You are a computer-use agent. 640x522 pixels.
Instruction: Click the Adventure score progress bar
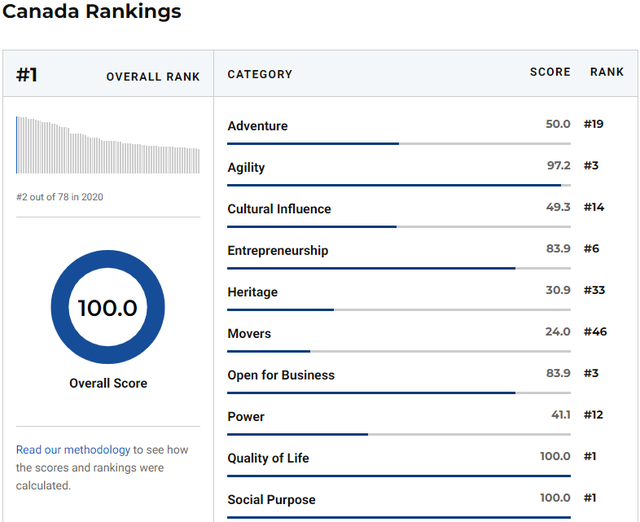click(x=399, y=144)
